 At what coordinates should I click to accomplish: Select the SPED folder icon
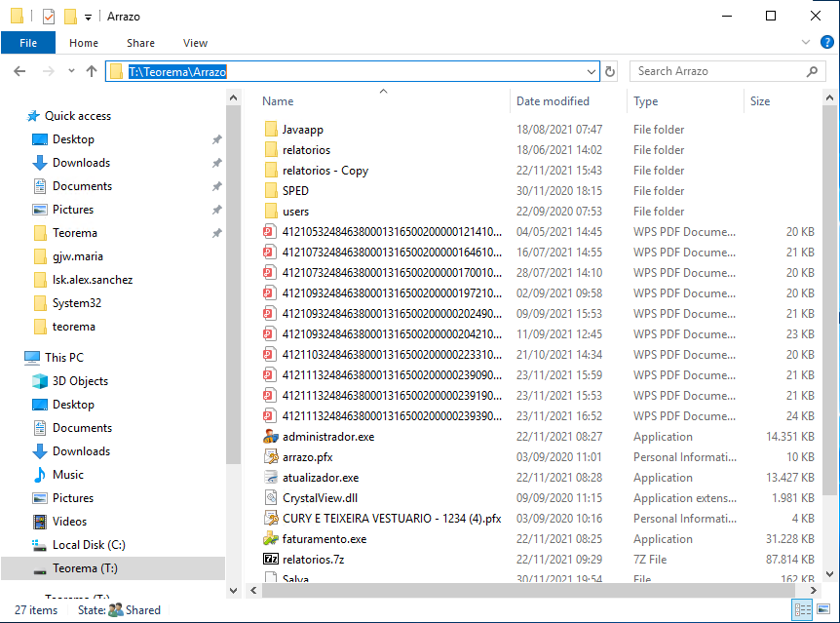click(271, 191)
